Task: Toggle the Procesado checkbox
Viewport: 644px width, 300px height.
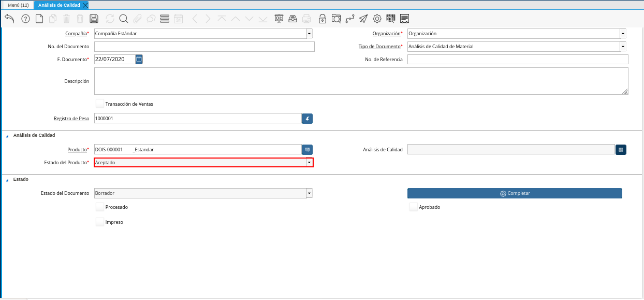Action: (100, 207)
